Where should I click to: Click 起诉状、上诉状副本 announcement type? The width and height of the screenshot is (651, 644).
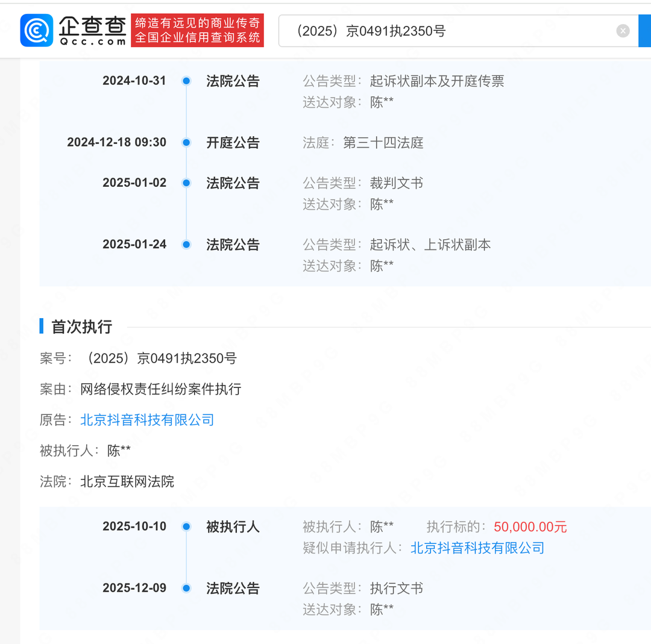[430, 245]
